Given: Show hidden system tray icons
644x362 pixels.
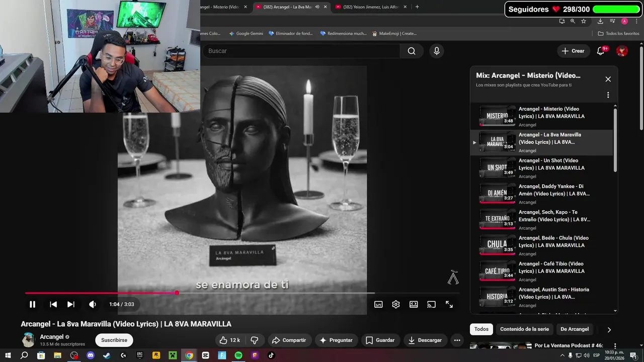Looking at the screenshot, I should pyautogui.click(x=562, y=355).
